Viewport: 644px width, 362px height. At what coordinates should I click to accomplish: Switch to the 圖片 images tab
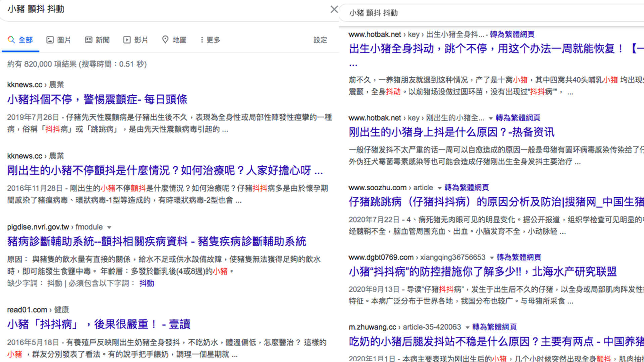58,40
